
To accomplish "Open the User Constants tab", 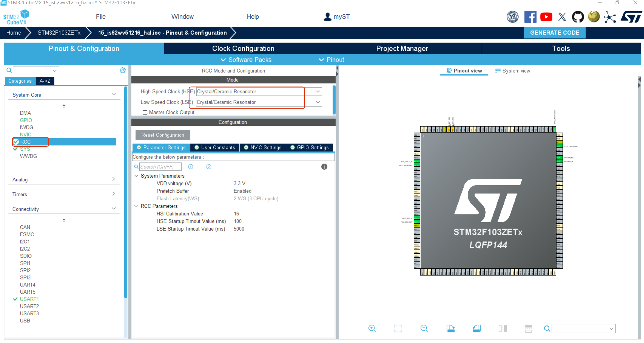I will (215, 147).
